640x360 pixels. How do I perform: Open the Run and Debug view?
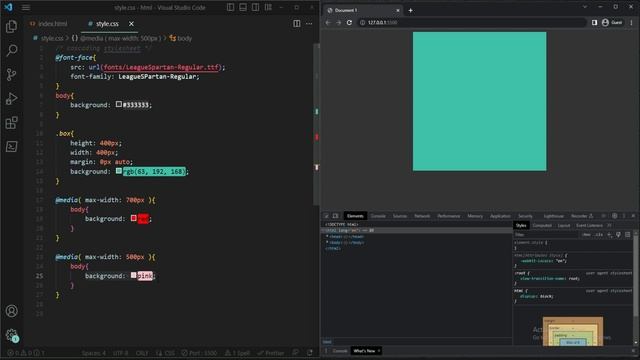point(11,98)
